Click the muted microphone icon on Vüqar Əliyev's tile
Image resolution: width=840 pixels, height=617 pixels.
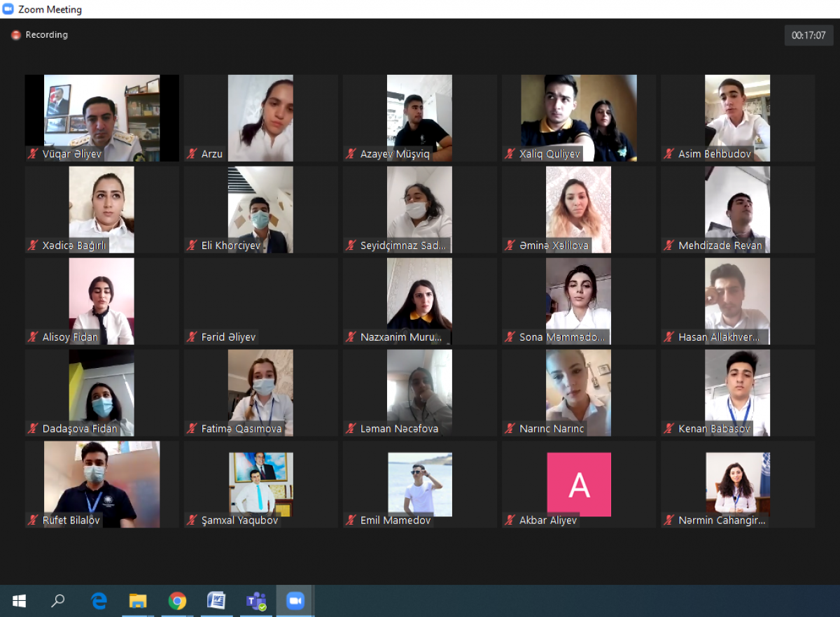coord(31,153)
